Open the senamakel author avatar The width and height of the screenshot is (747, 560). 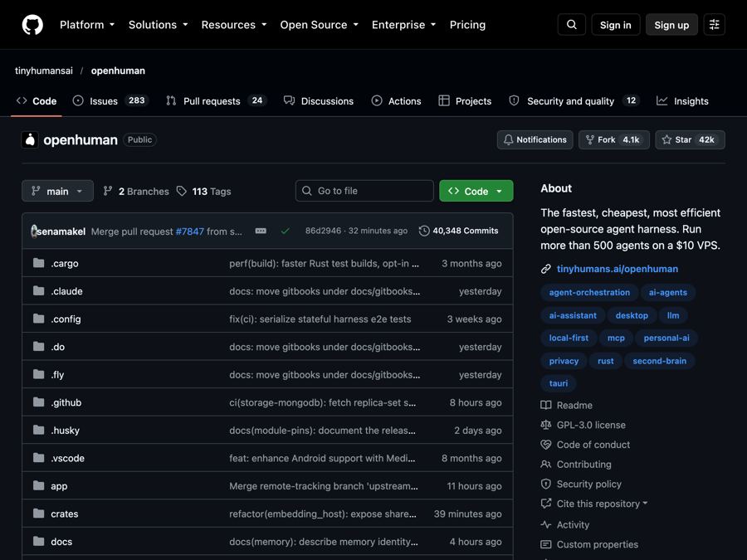(34, 231)
